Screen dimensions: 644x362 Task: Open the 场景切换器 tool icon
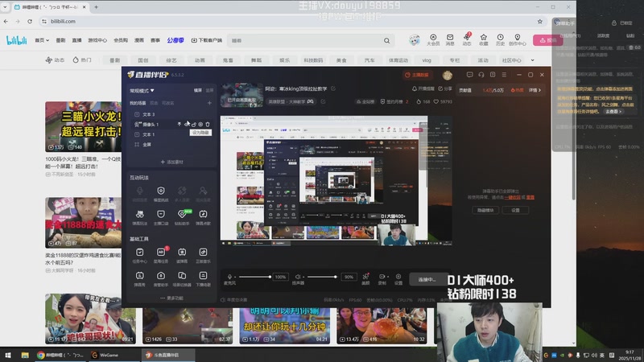click(x=182, y=278)
